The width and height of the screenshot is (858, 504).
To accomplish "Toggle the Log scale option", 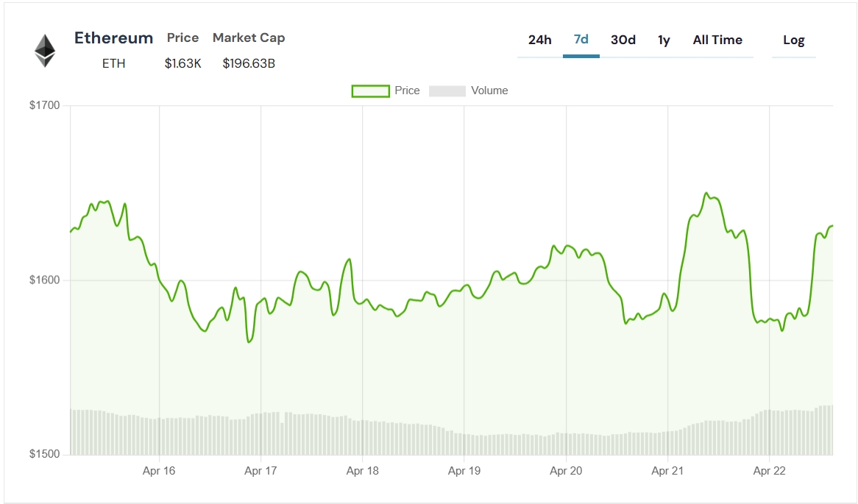I will click(x=793, y=40).
